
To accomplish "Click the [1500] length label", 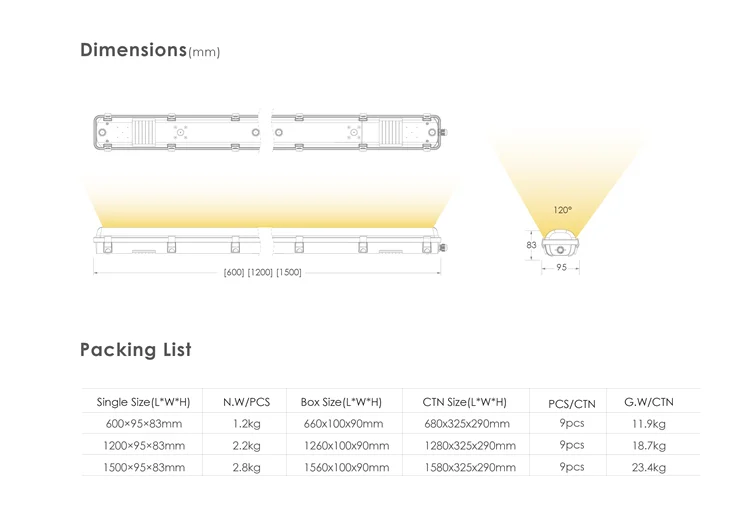I will point(289,273).
